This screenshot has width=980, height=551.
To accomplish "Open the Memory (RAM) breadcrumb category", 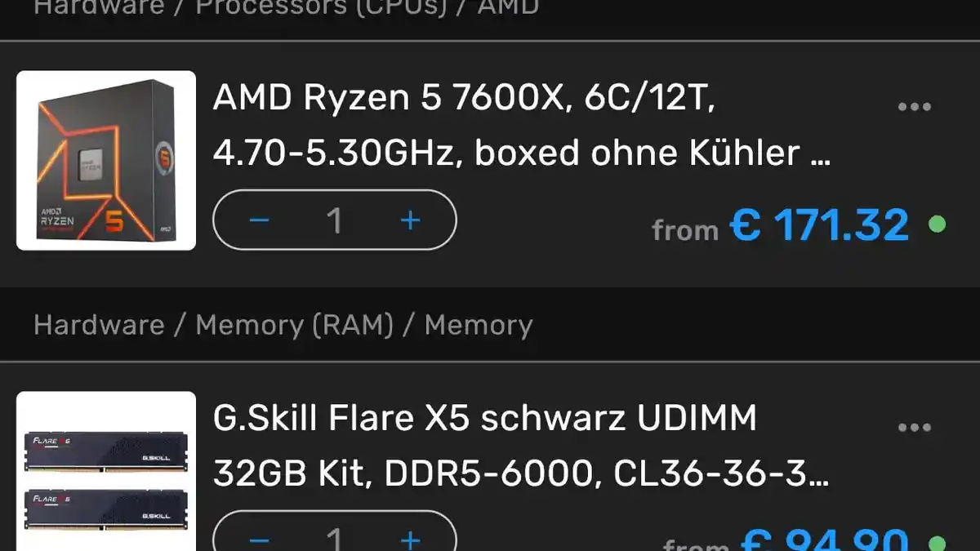I will click(x=294, y=325).
